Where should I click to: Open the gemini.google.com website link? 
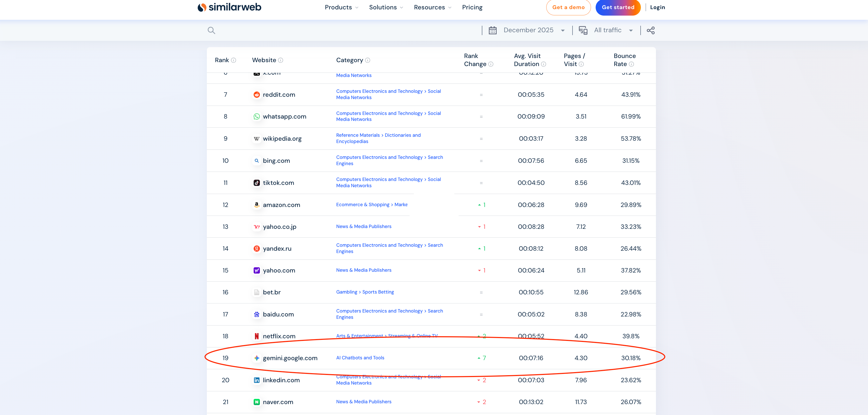(290, 358)
